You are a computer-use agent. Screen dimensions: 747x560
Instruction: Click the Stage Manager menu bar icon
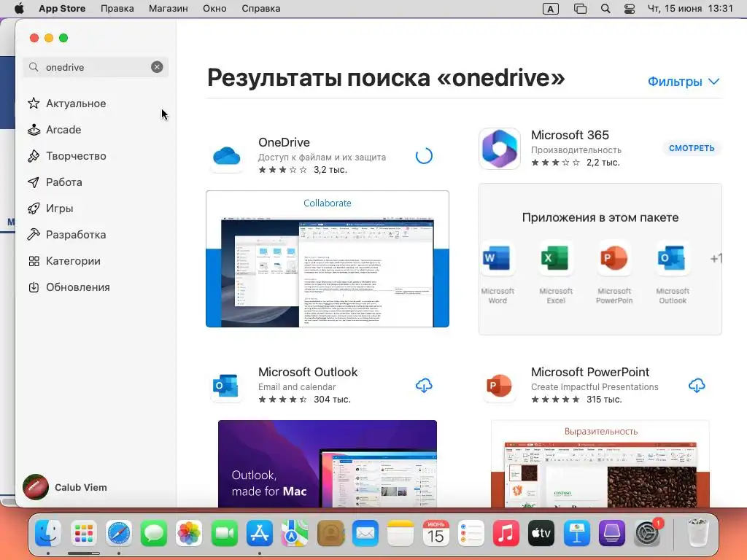pyautogui.click(x=580, y=9)
